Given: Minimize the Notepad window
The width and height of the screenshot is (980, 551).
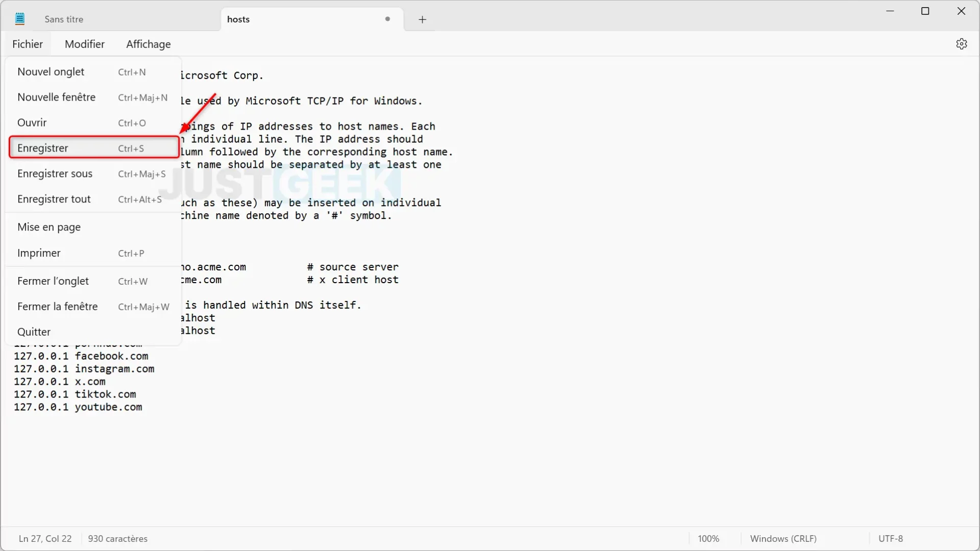Looking at the screenshot, I should pos(891,11).
